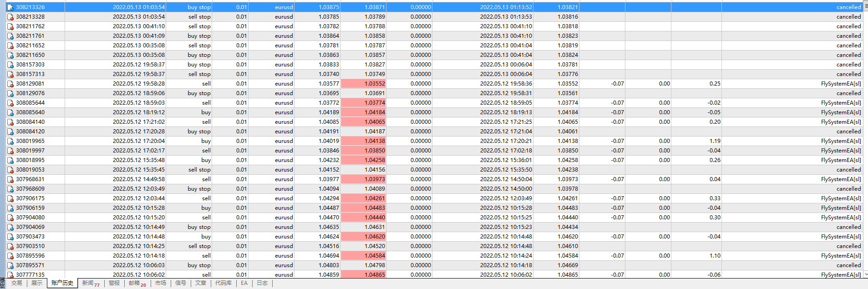Click open price 1.03875 in first row
This screenshot has width=868, height=289.
click(329, 7)
